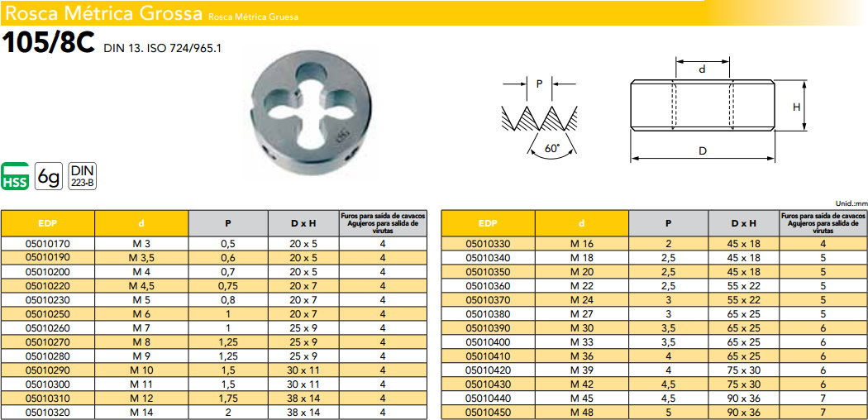868x420 pixels.
Task: Click the green HSS badge icon
Action: [x=16, y=176]
